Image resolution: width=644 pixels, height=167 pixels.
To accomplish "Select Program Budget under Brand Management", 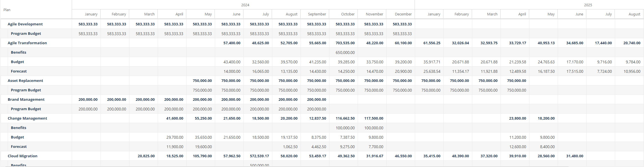I will click(x=26, y=109).
